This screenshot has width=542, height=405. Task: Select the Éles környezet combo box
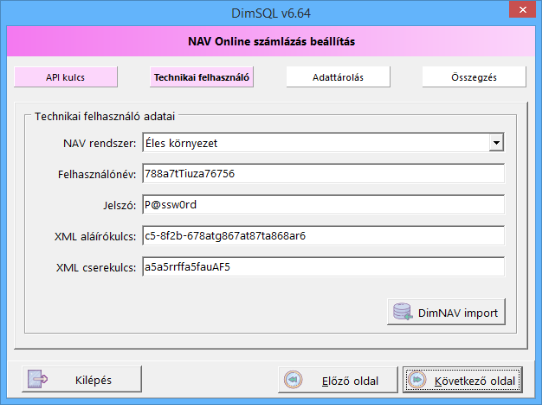click(323, 142)
